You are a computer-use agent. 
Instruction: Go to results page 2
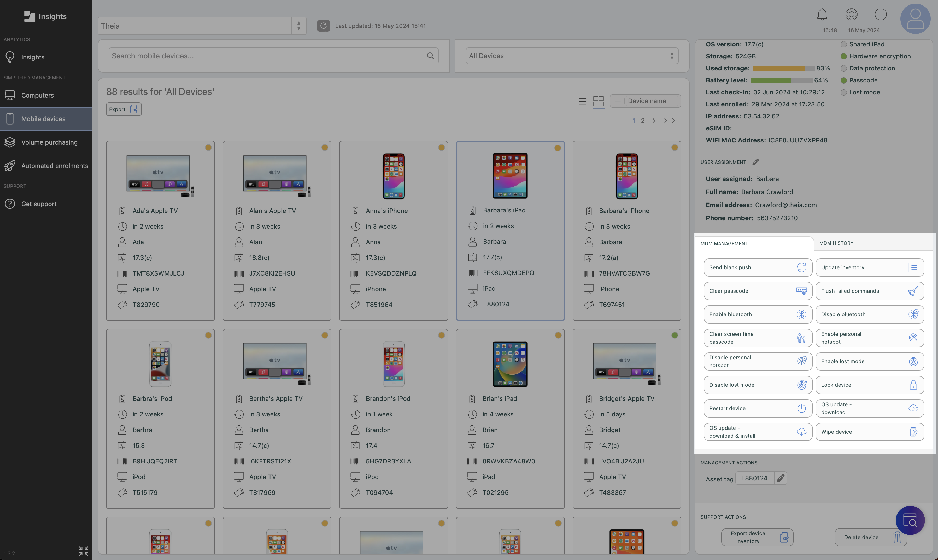click(x=643, y=120)
